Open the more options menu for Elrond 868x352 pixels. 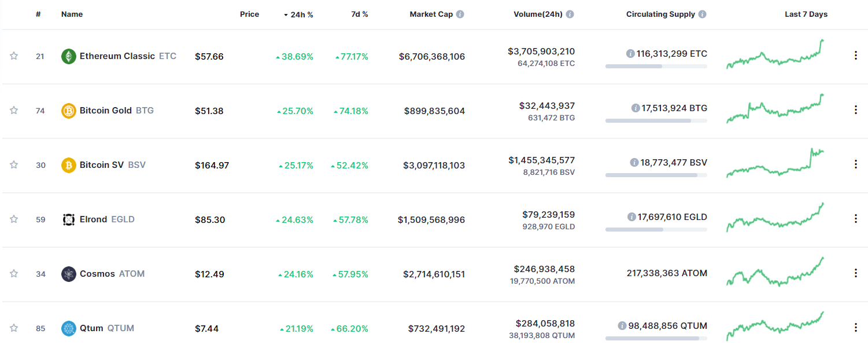[856, 219]
